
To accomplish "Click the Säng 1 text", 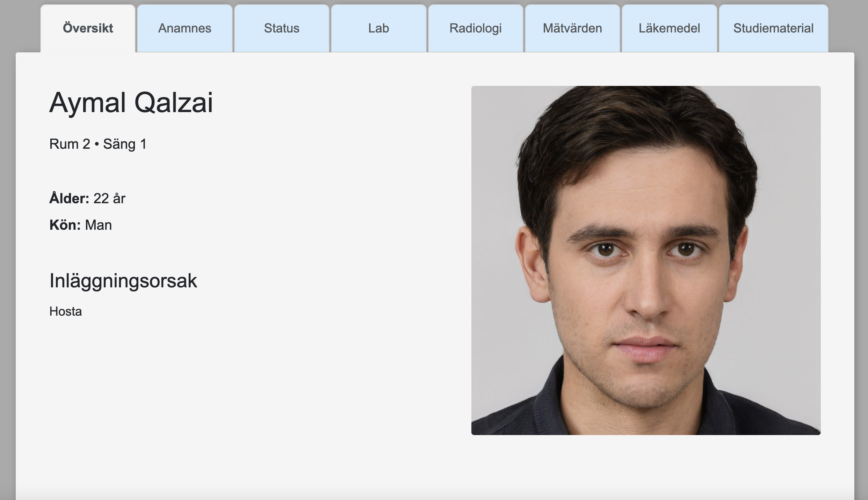I will pos(125,144).
